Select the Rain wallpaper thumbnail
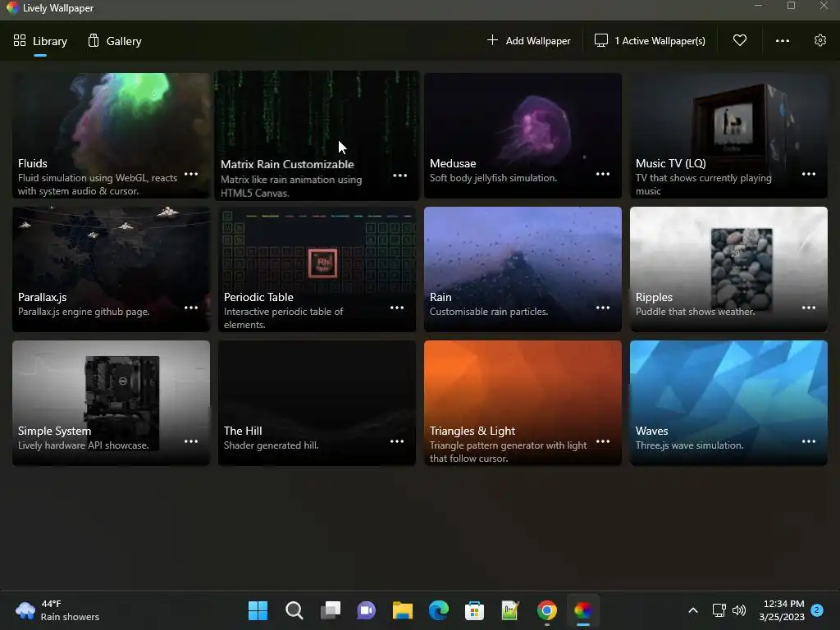840x630 pixels. (x=523, y=269)
